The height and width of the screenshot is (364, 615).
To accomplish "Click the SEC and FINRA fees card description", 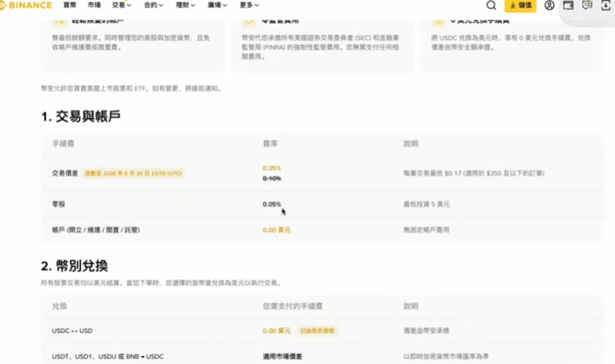I will (321, 47).
